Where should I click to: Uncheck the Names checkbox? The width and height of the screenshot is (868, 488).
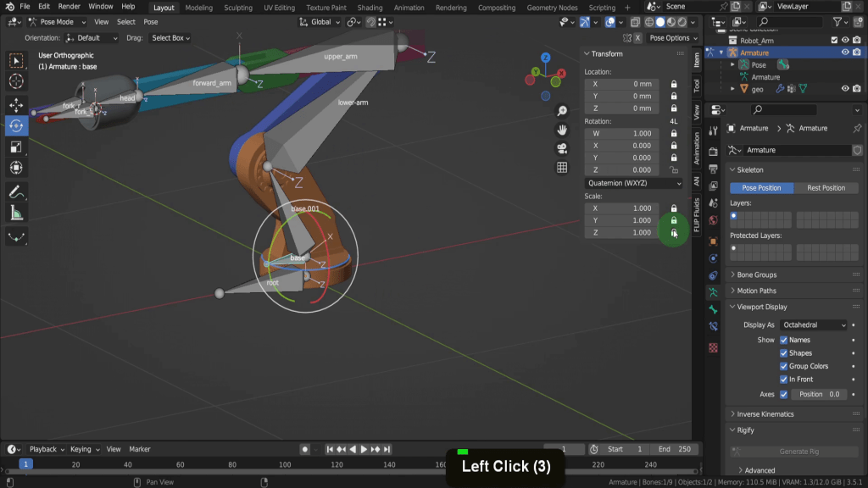tap(783, 340)
